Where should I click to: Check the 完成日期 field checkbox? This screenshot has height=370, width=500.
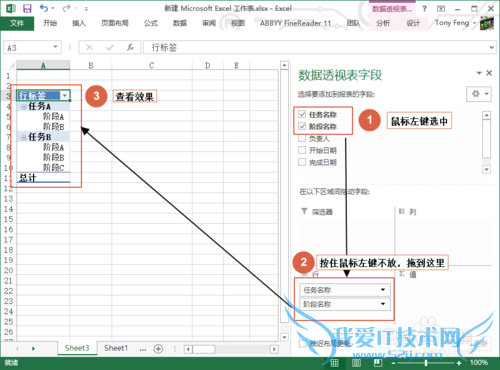[x=302, y=162]
